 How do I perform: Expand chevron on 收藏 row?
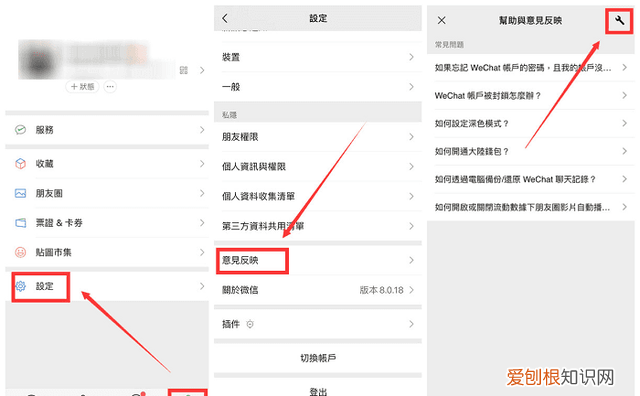tap(202, 164)
